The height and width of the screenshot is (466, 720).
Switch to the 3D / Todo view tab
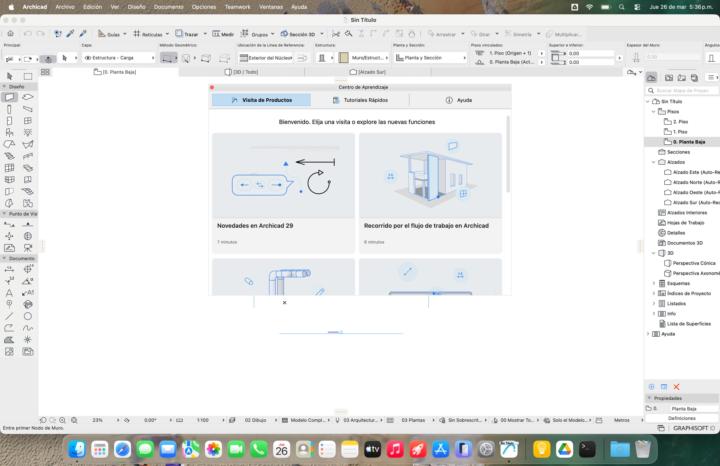(x=242, y=72)
